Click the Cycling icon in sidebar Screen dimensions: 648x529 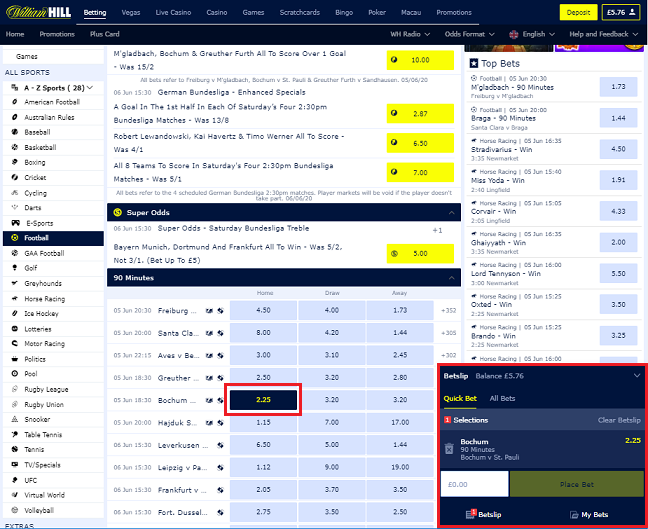click(15, 193)
